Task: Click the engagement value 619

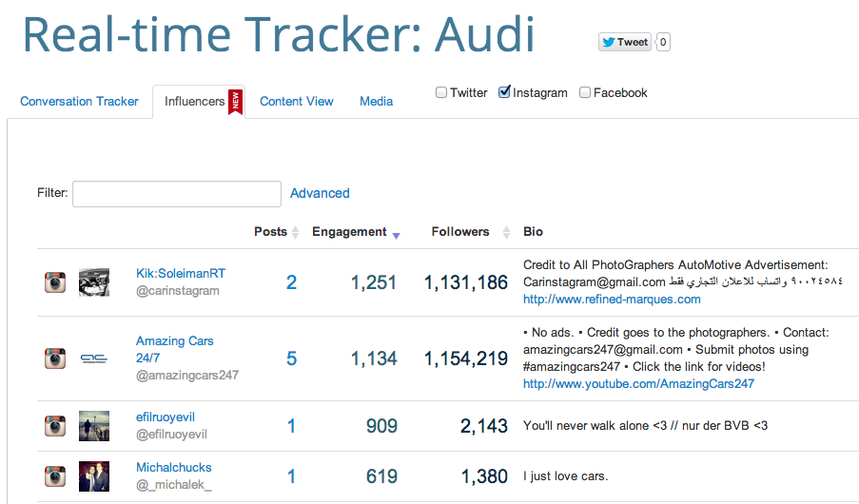Action: [x=381, y=476]
